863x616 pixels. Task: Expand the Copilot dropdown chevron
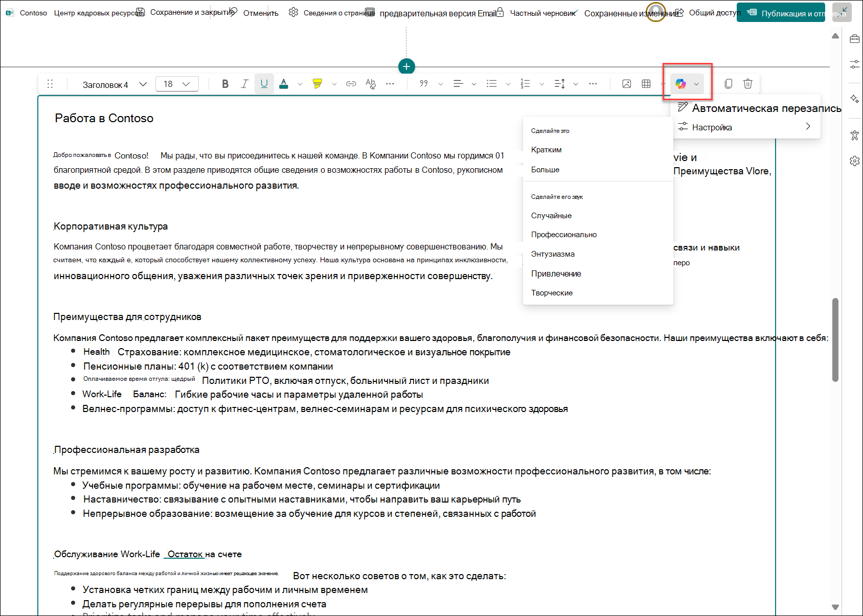696,84
